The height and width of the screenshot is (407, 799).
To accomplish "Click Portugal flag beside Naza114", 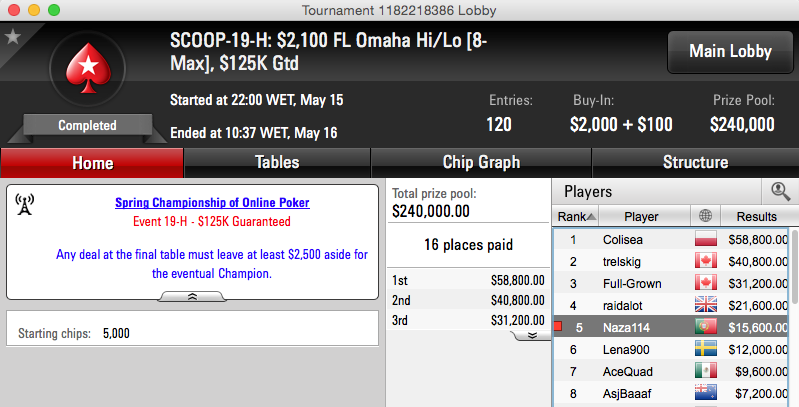I will click(x=706, y=327).
